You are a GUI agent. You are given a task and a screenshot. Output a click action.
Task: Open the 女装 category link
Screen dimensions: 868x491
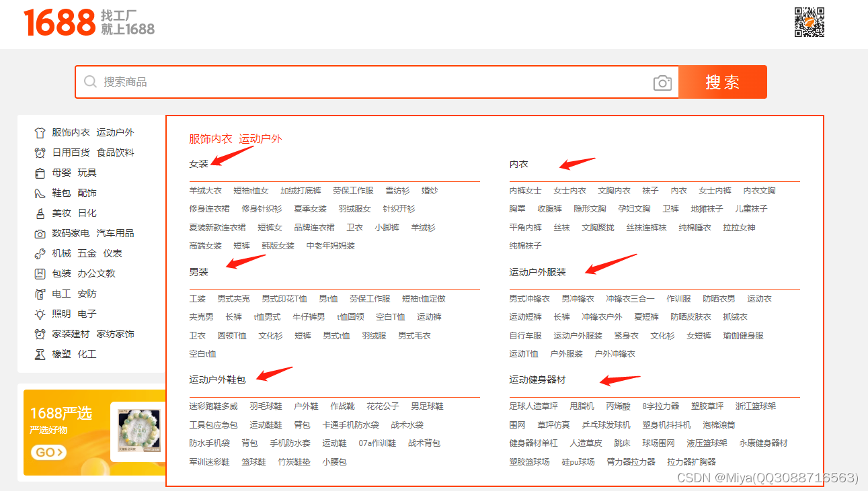pyautogui.click(x=198, y=163)
